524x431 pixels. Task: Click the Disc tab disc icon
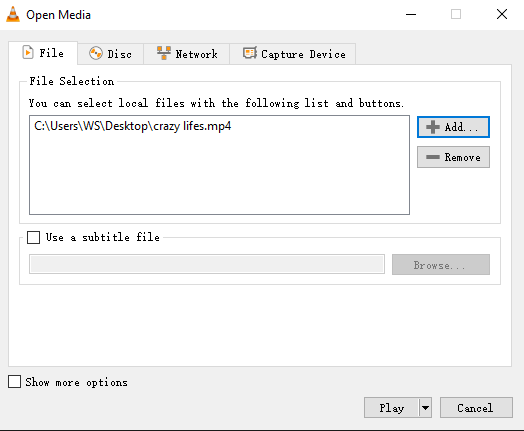[x=96, y=53]
